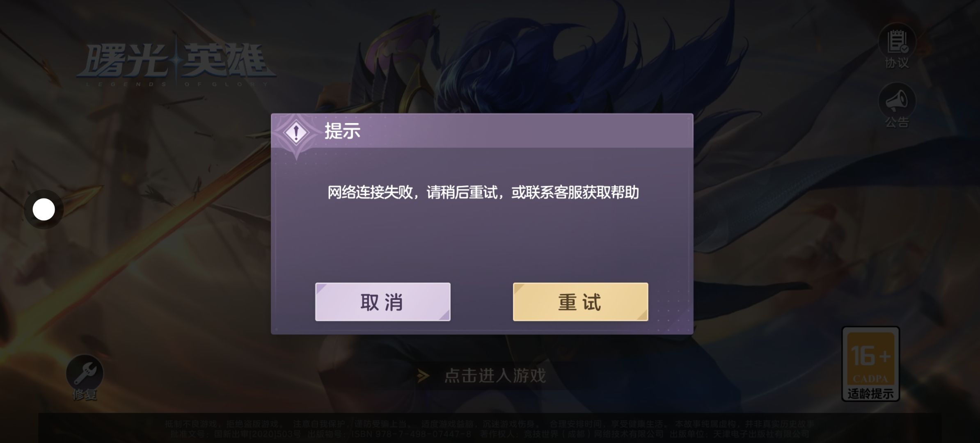This screenshot has height=443, width=980.
Task: Click the 曙光英雄 game title logo
Action: click(176, 62)
